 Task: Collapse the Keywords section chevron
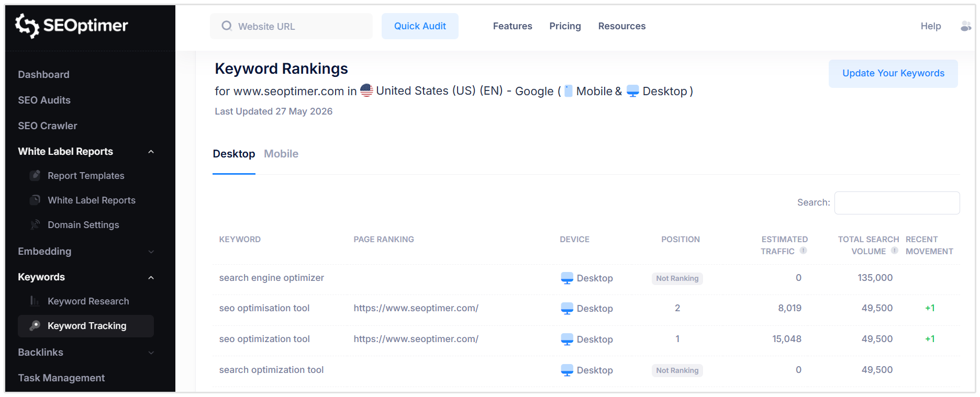coord(151,277)
